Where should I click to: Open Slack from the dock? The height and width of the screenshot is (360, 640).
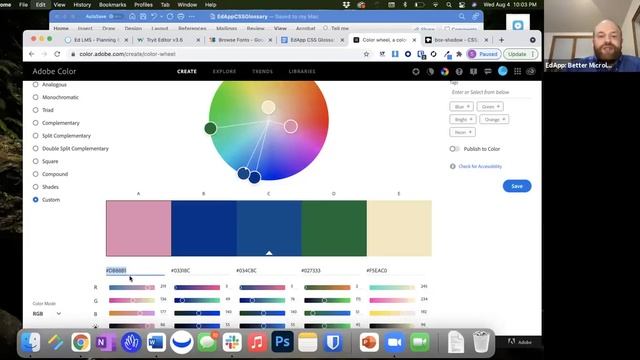[x=232, y=342]
